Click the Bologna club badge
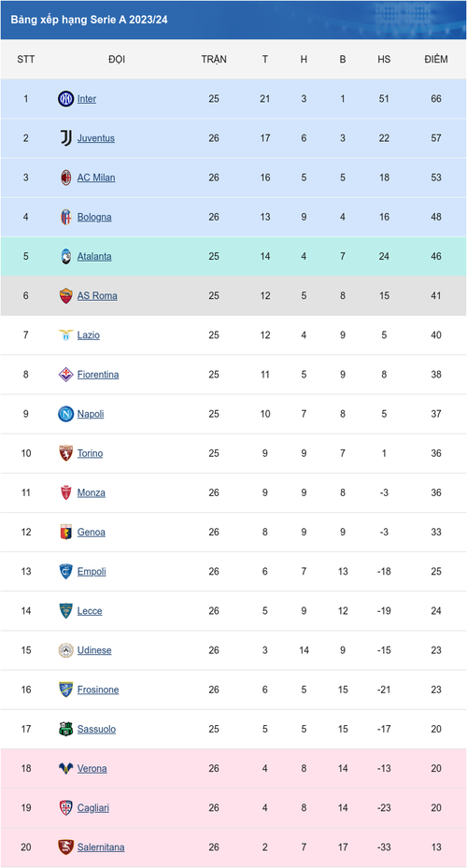This screenshot has height=868, width=467. pos(65,217)
